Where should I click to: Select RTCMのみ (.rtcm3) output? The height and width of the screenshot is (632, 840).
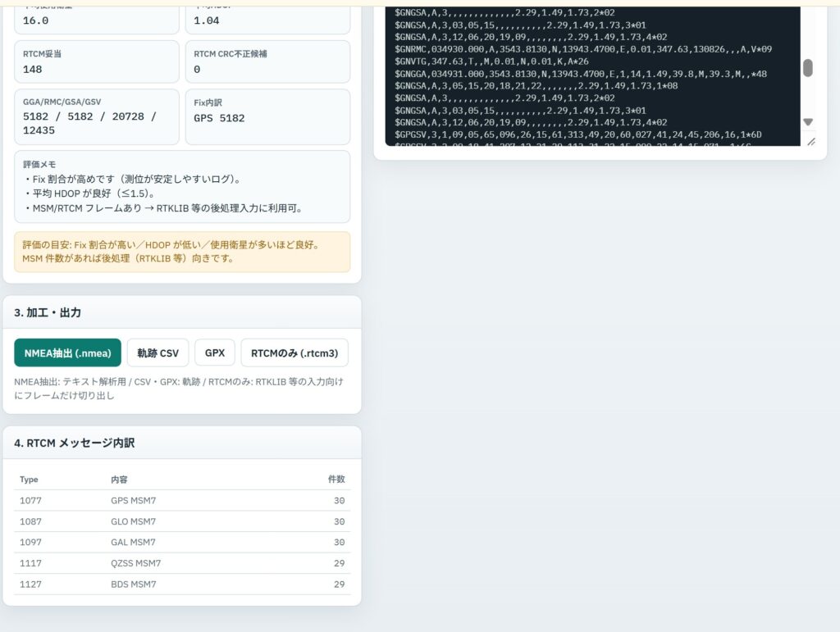(294, 352)
